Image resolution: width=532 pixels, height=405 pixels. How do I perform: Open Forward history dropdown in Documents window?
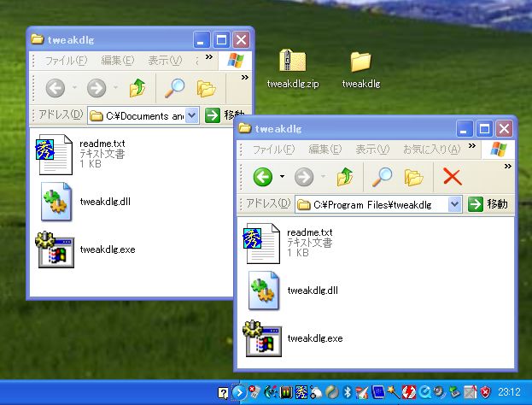pyautogui.click(x=115, y=88)
